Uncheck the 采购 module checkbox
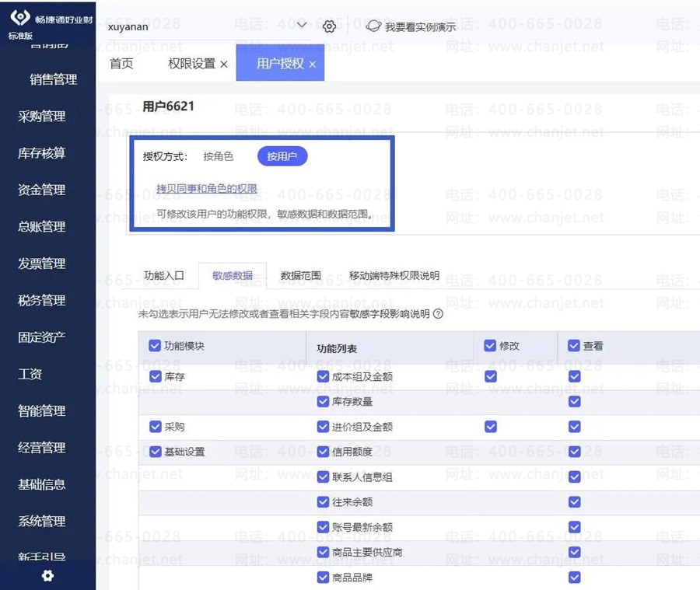 pyautogui.click(x=156, y=427)
